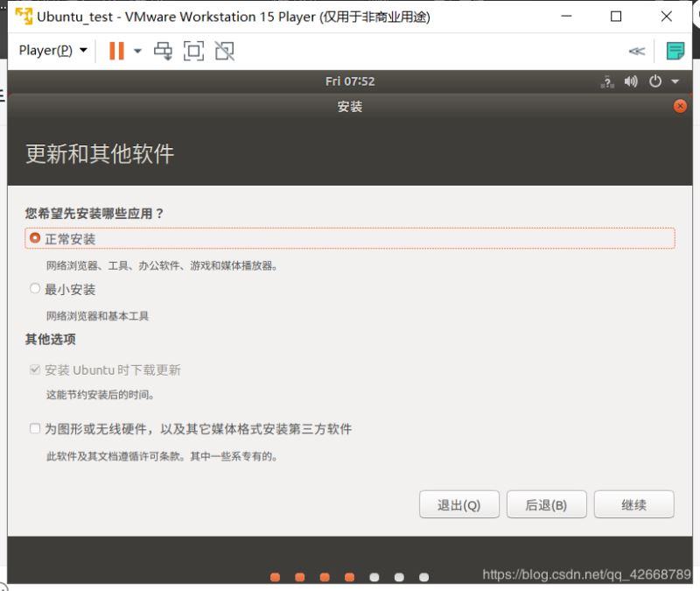Click the Unity mode icon in the toolbar
Image resolution: width=700 pixels, height=591 pixels.
point(225,51)
